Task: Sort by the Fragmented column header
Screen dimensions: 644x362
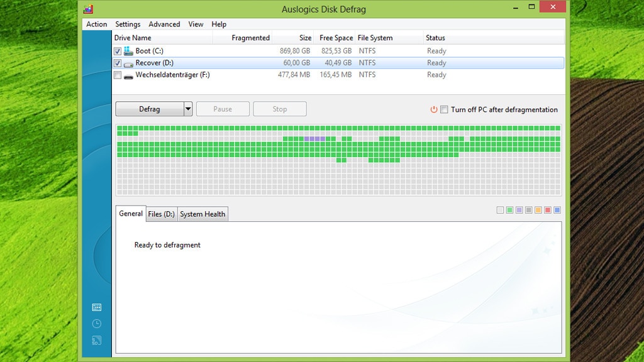Action: 242,38
